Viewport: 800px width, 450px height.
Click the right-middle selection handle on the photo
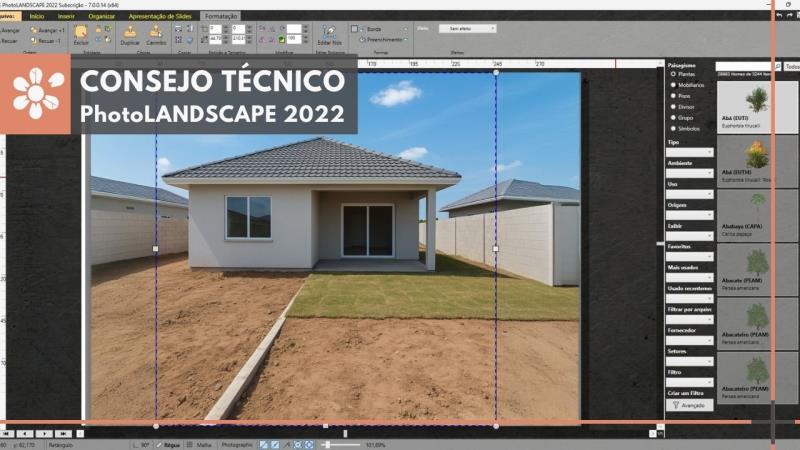(x=495, y=249)
